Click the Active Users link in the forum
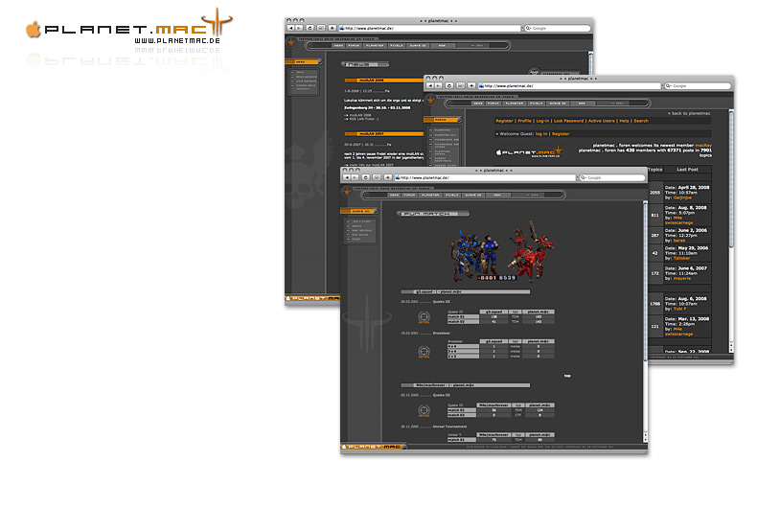757x532 pixels. click(x=602, y=121)
